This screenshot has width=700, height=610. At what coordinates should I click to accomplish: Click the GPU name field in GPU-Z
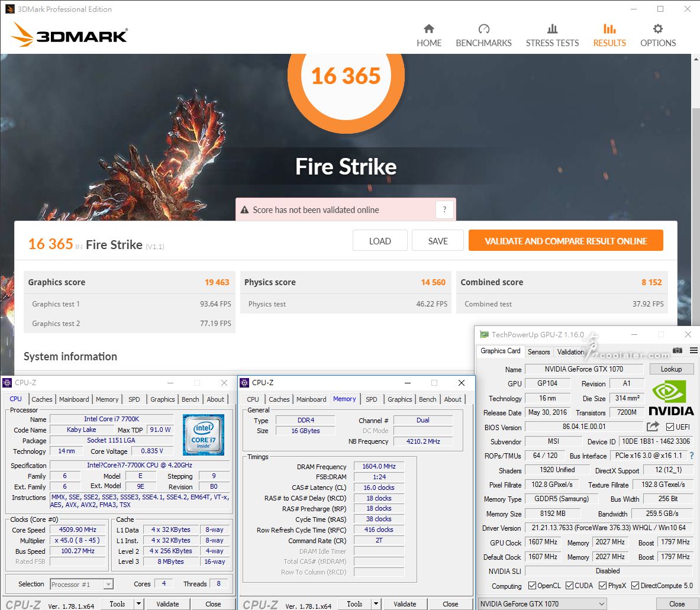tap(584, 369)
